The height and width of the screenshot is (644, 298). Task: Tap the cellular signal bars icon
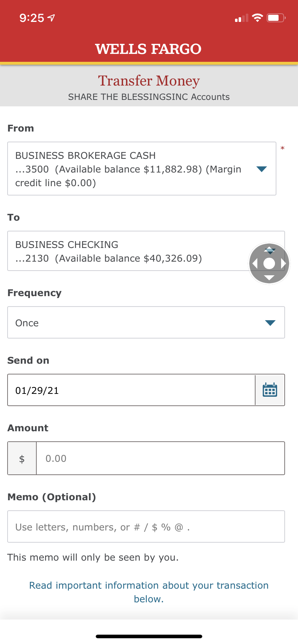tap(241, 18)
